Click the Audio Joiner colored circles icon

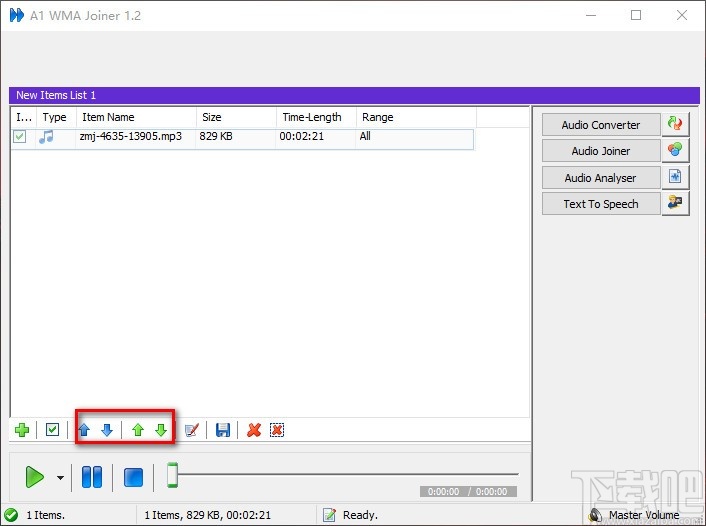[x=675, y=150]
